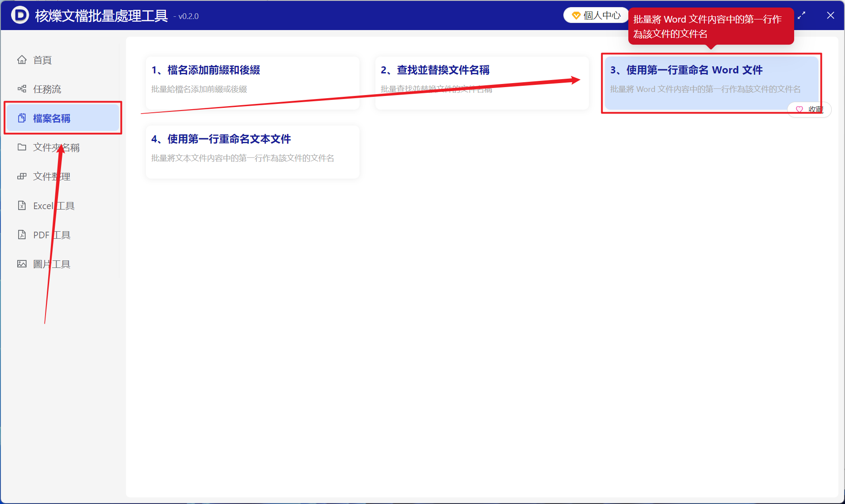Open 圖片工具 sidebar item
The image size is (845, 504).
click(62, 264)
